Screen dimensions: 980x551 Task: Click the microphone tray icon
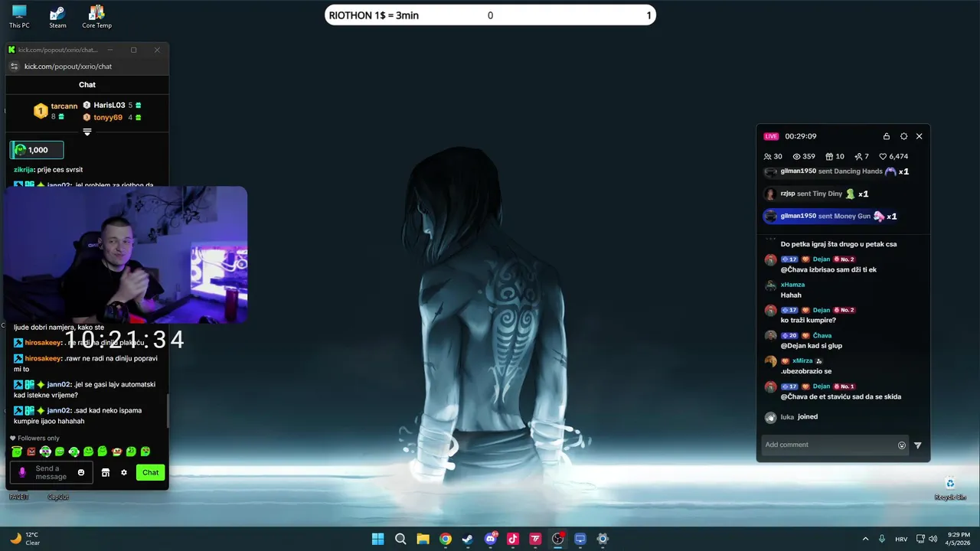point(882,539)
